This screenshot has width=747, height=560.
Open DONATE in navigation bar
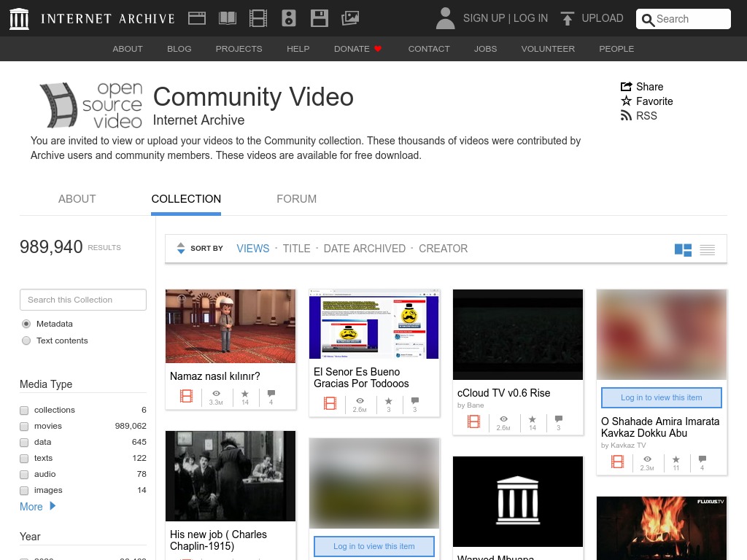pyautogui.click(x=357, y=49)
